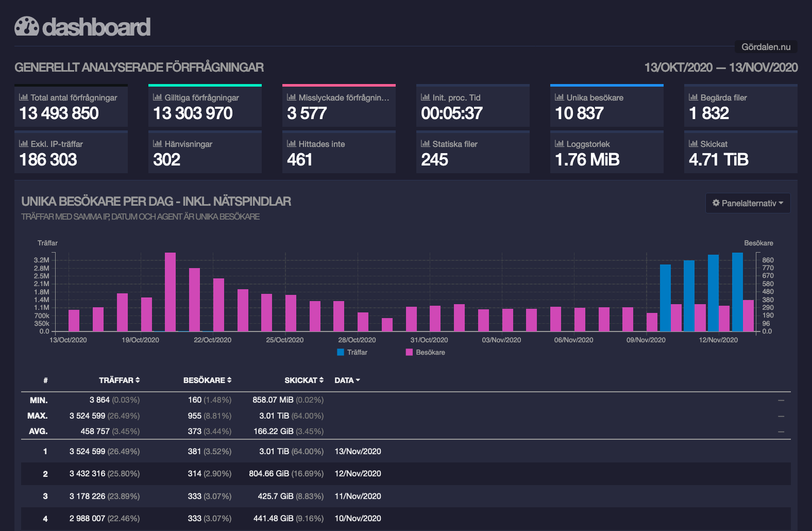The height and width of the screenshot is (531, 812).
Task: Click chart icon beside Misslyckade förfrågningar
Action: 292,97
